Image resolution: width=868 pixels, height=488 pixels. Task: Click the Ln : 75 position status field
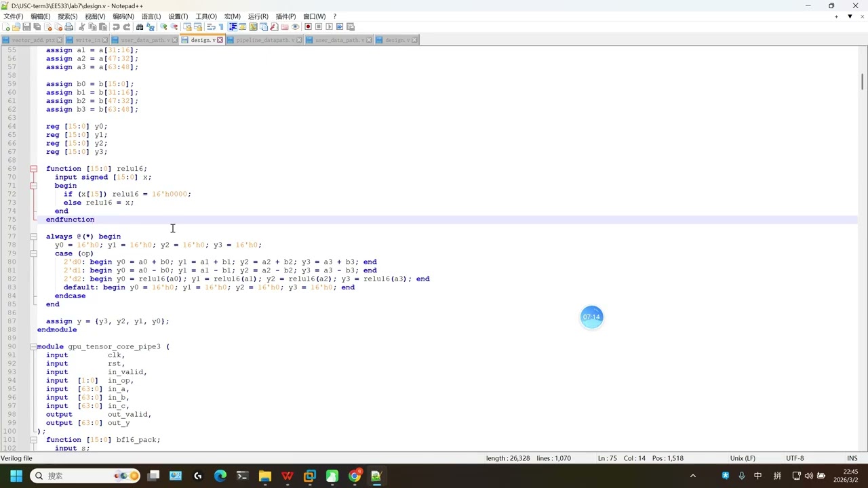(x=607, y=458)
